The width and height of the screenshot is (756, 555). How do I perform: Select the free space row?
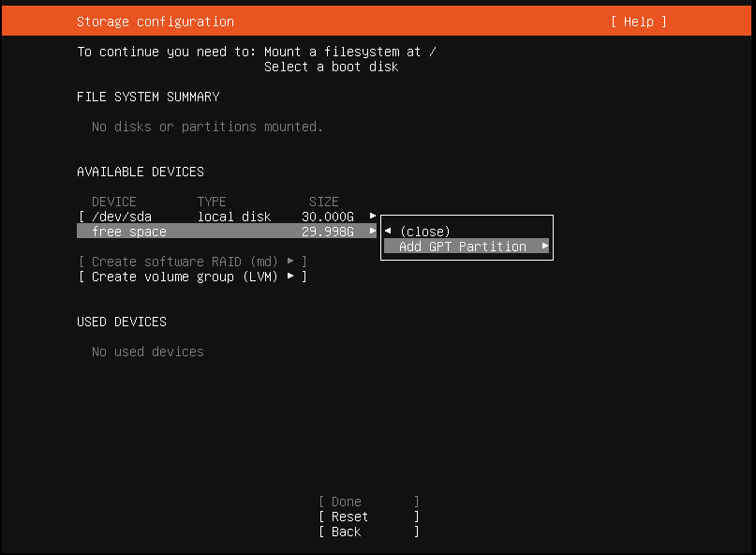pos(129,232)
